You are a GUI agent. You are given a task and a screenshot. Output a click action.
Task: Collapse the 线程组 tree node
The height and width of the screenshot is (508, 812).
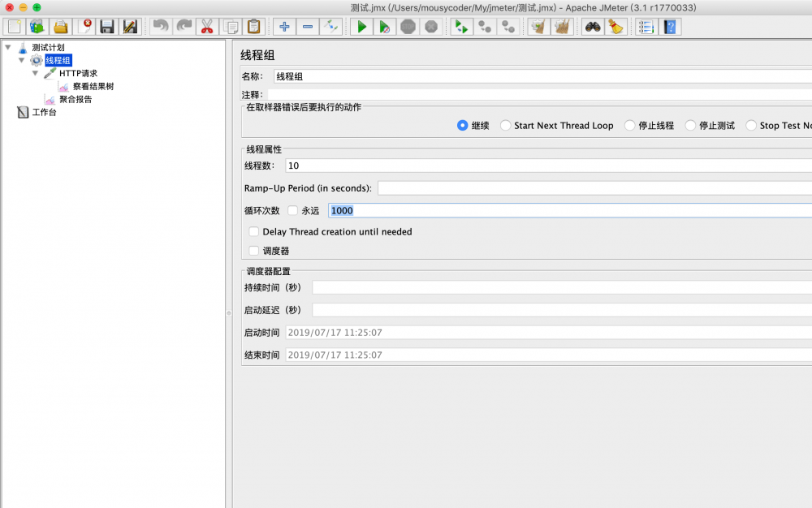(x=21, y=60)
